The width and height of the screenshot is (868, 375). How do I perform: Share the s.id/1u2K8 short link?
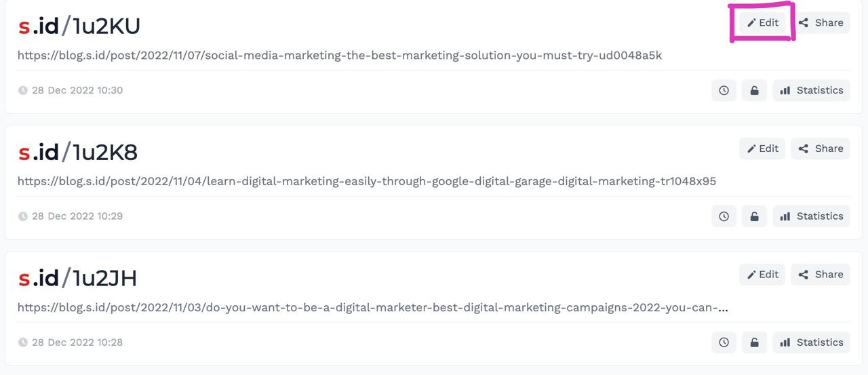click(821, 149)
